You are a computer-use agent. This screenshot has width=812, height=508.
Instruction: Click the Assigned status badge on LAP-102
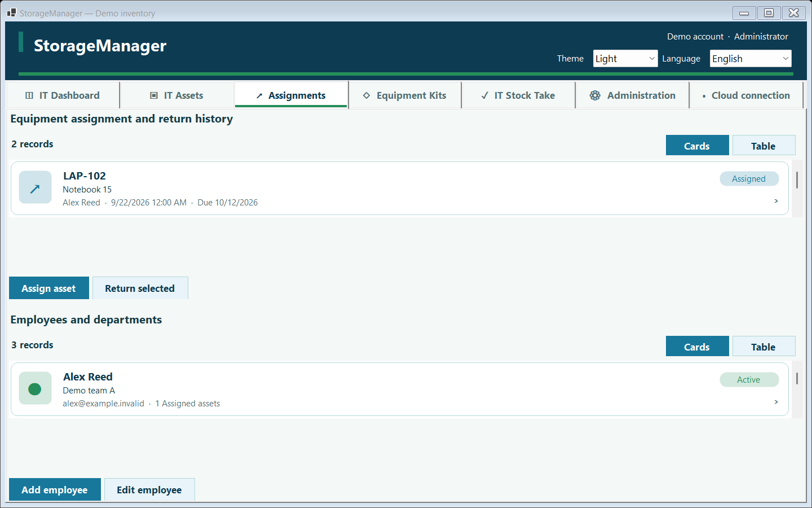tap(749, 178)
